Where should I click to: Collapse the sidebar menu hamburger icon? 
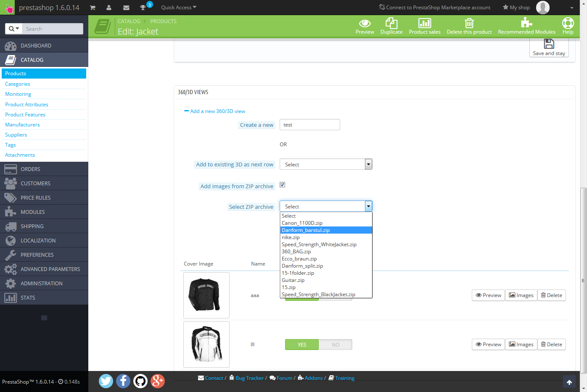coord(44,318)
